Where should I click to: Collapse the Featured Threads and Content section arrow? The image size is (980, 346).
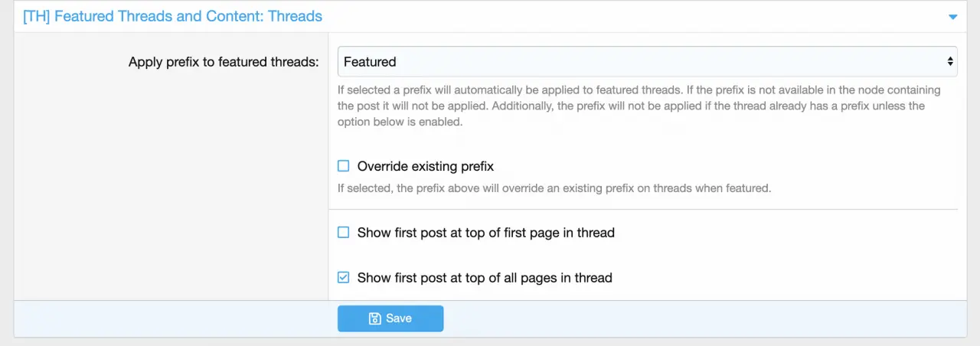click(952, 17)
